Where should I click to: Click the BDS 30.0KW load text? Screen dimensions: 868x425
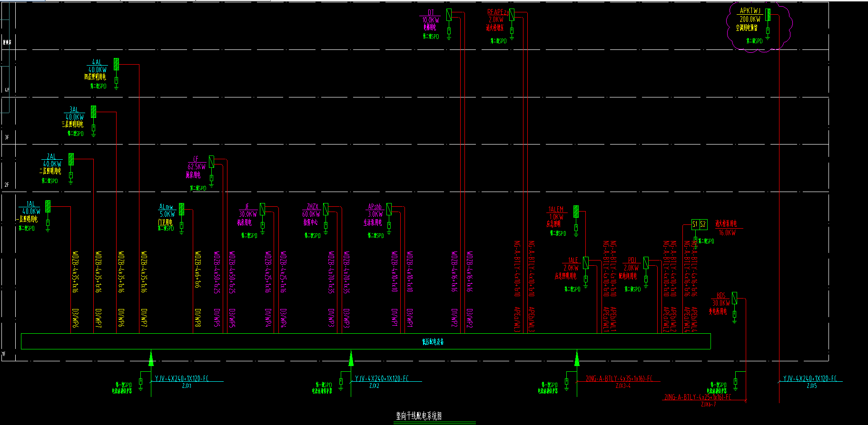720,303
